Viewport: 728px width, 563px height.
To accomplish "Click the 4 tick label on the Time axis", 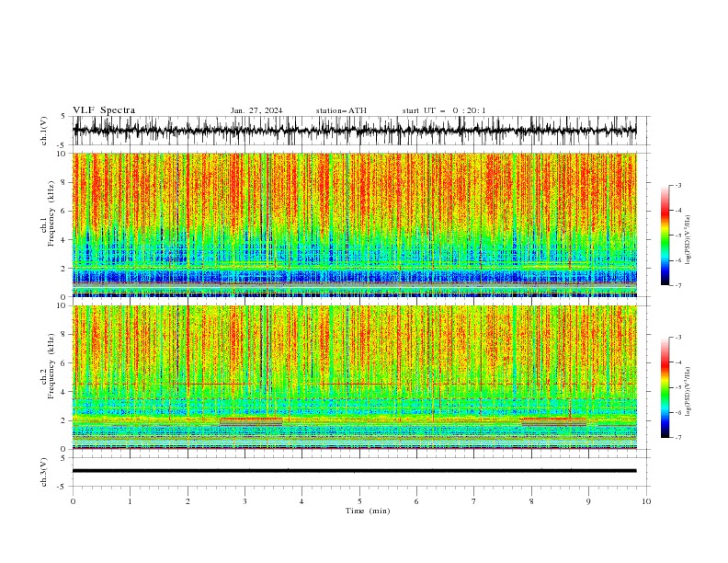I will (301, 501).
